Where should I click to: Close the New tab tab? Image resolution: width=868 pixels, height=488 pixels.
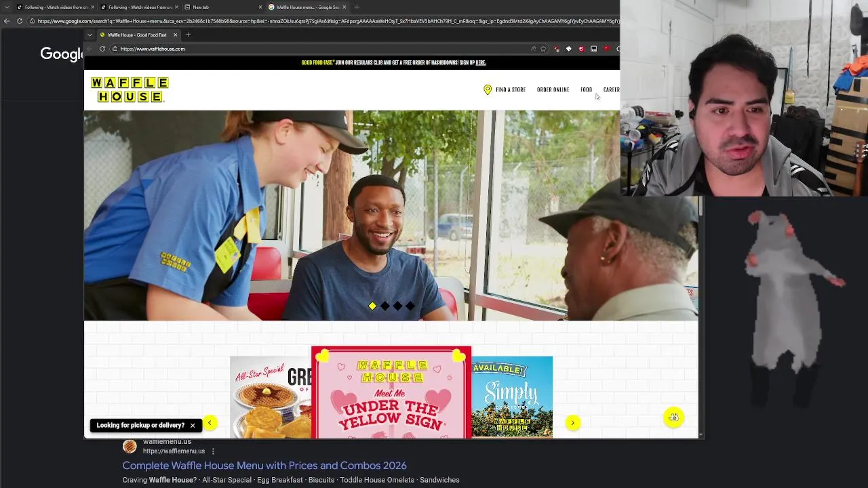(x=260, y=7)
